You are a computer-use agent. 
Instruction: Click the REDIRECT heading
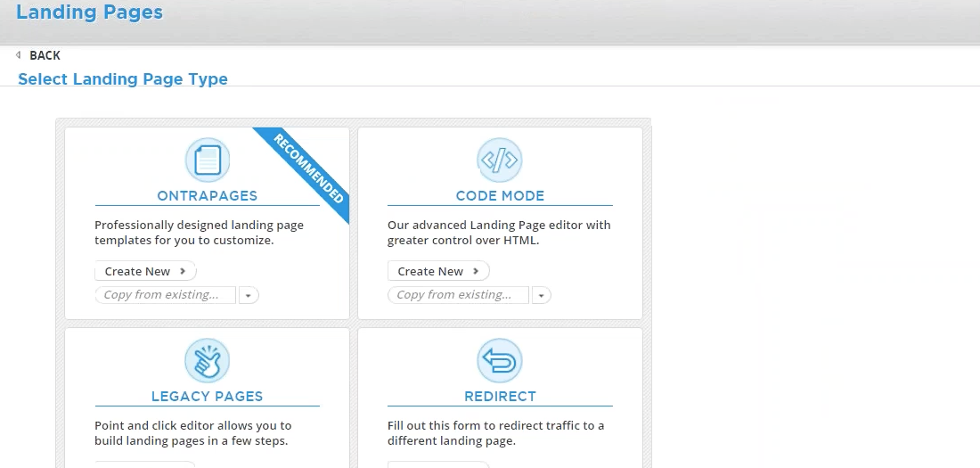(x=500, y=397)
